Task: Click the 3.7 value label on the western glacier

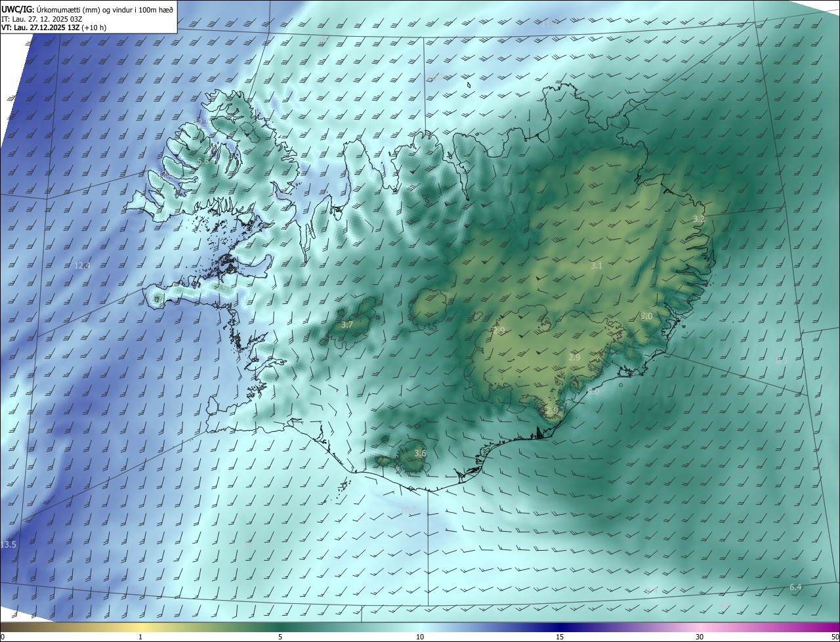Action: 347,324
